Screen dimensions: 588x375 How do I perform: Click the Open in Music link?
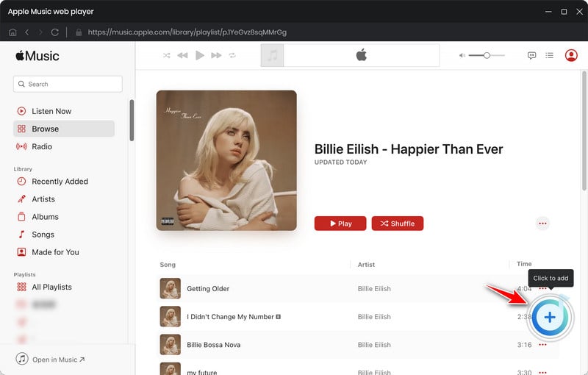tap(51, 360)
